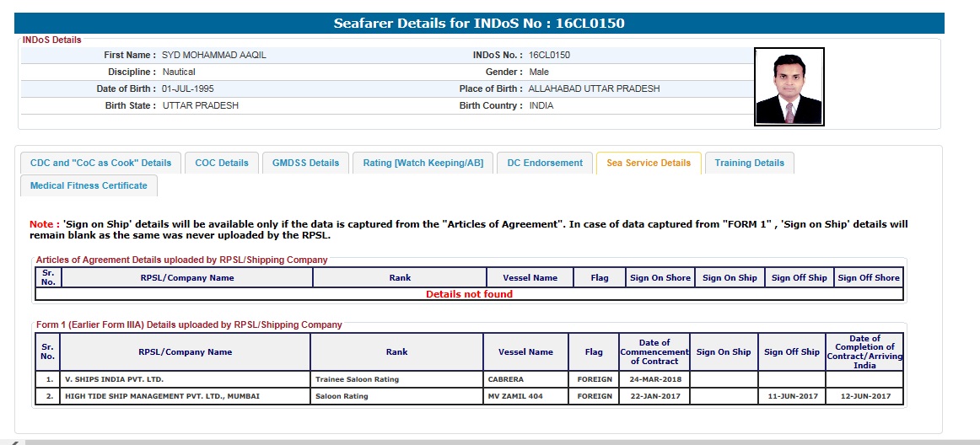Switch to the COC Details tab
The image size is (980, 445).
coord(222,163)
